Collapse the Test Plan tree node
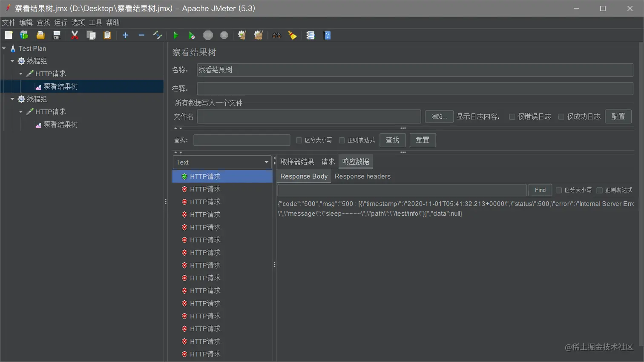 coord(4,48)
